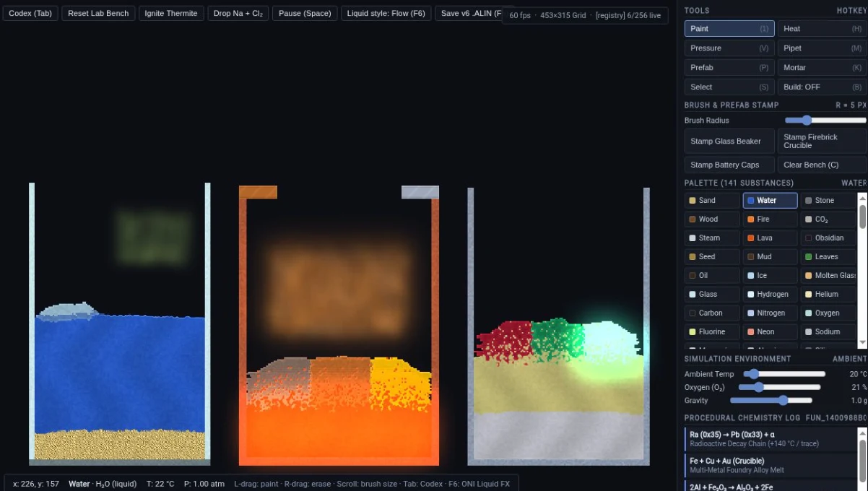Choose the Leaves substance
The width and height of the screenshot is (868, 491).
click(x=828, y=256)
